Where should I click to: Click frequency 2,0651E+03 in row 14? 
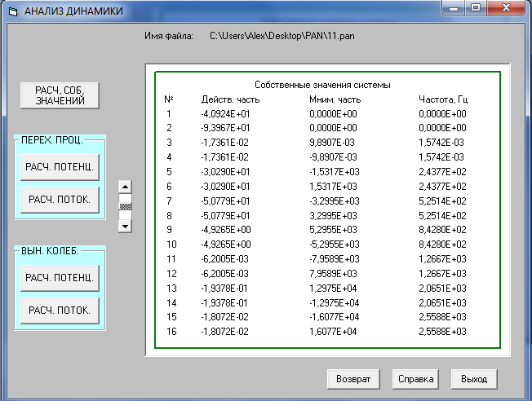tap(442, 303)
